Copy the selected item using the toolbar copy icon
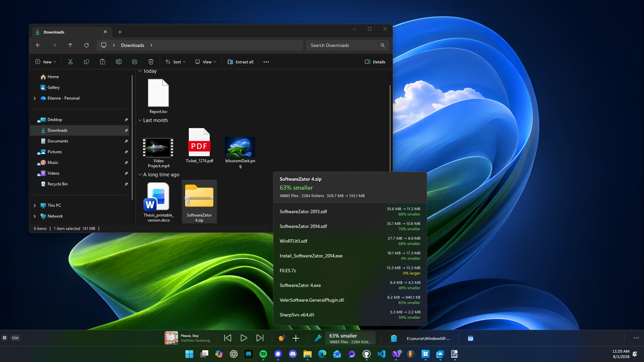This screenshot has height=362, width=644. pos(87,62)
